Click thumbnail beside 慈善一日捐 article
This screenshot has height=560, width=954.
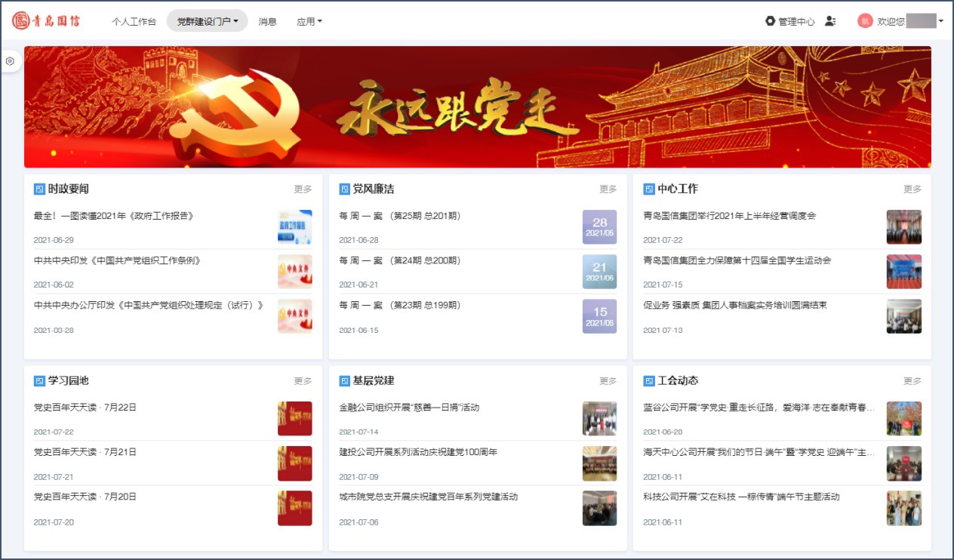(x=600, y=419)
